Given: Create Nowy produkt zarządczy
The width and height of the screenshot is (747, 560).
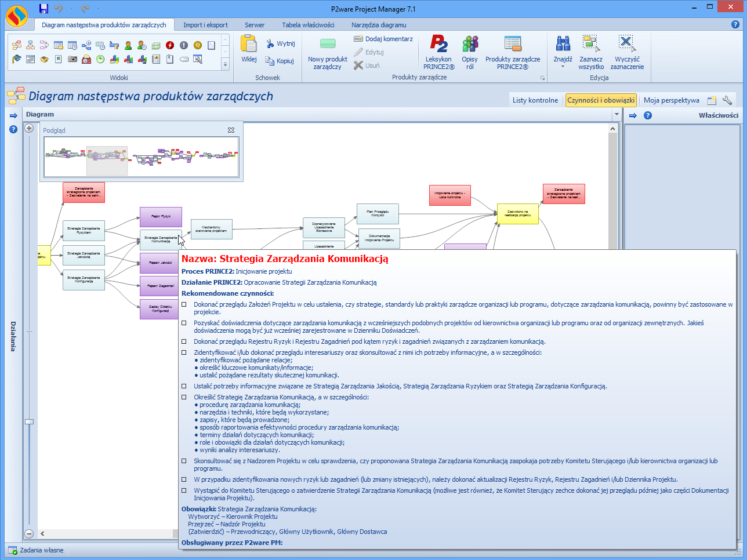Looking at the screenshot, I should tap(328, 52).
